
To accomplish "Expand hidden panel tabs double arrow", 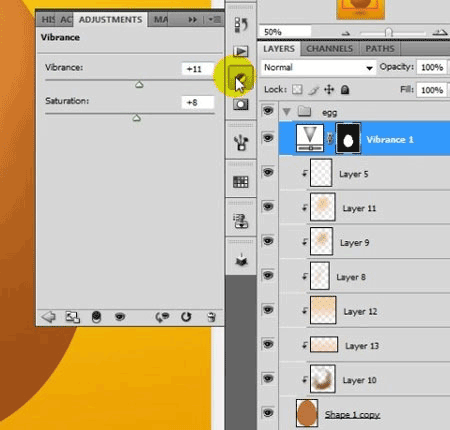I will [x=192, y=20].
